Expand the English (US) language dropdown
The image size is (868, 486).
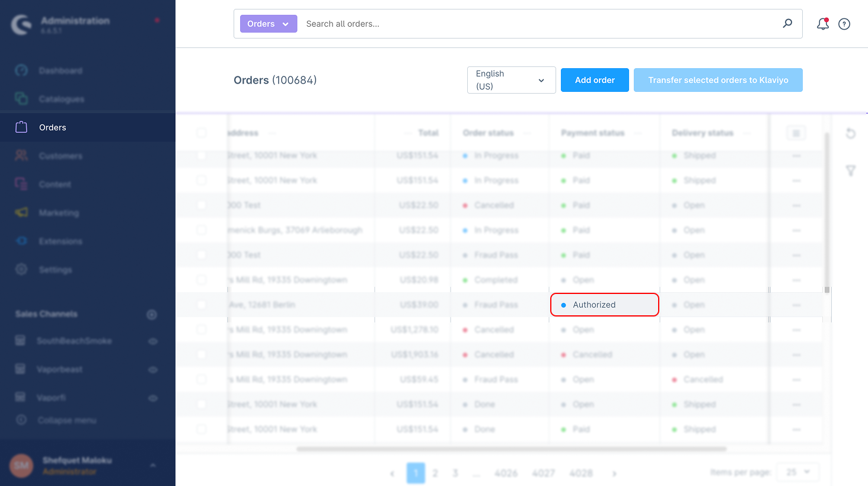(x=511, y=80)
